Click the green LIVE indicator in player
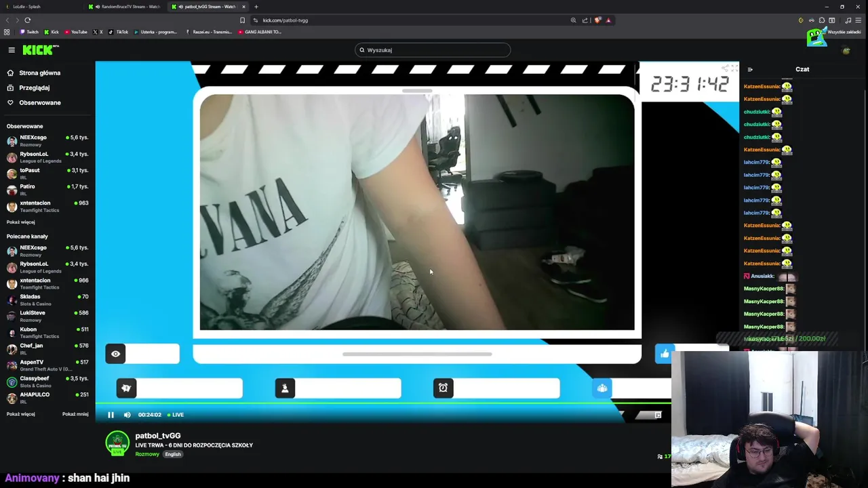Viewport: 868px width, 488px height. pos(176,415)
